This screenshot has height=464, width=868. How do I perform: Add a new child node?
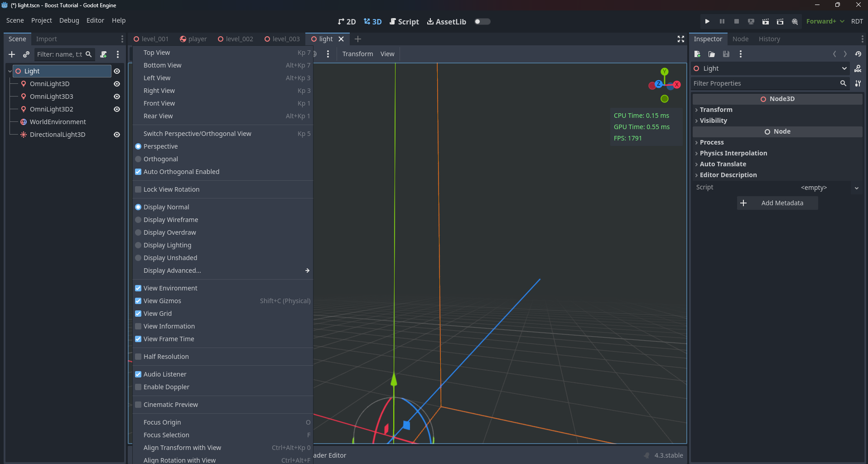click(12, 54)
